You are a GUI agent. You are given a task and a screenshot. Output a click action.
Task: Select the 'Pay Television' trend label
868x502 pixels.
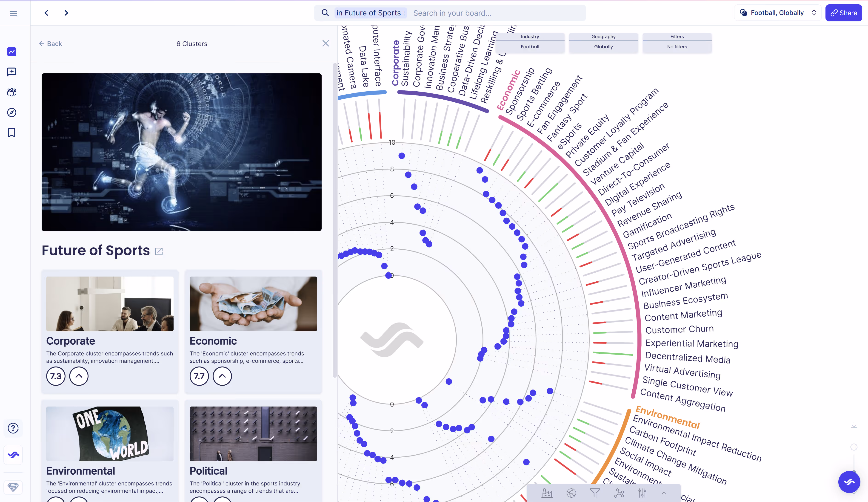click(638, 200)
